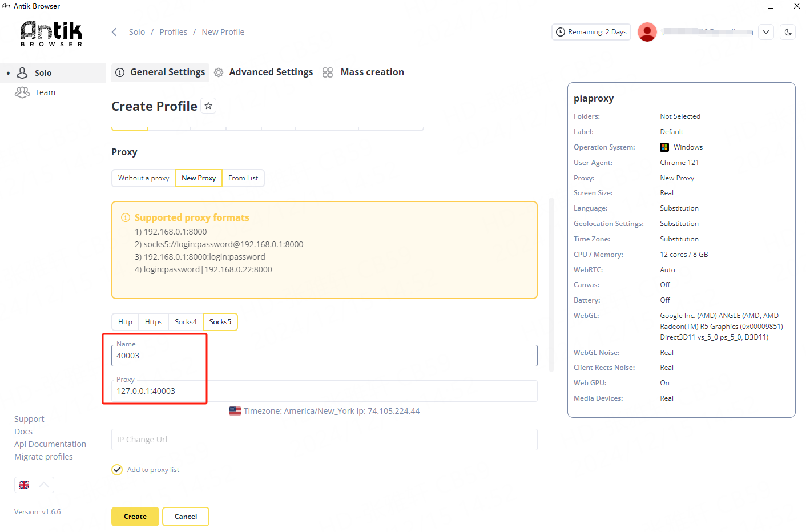
Task: Click the IP Change Url input field
Action: (324, 440)
